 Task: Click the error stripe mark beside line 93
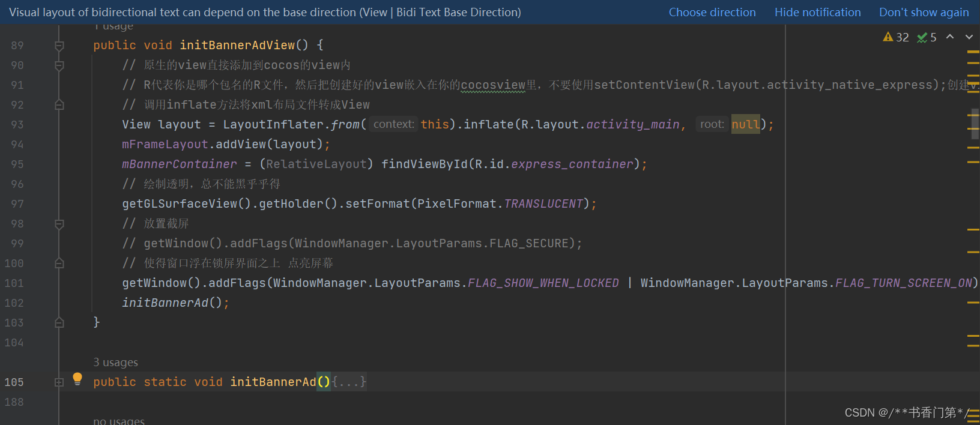[x=973, y=128]
